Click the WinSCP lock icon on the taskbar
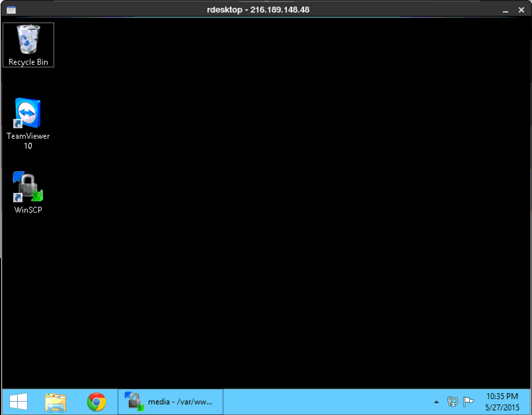 (134, 402)
